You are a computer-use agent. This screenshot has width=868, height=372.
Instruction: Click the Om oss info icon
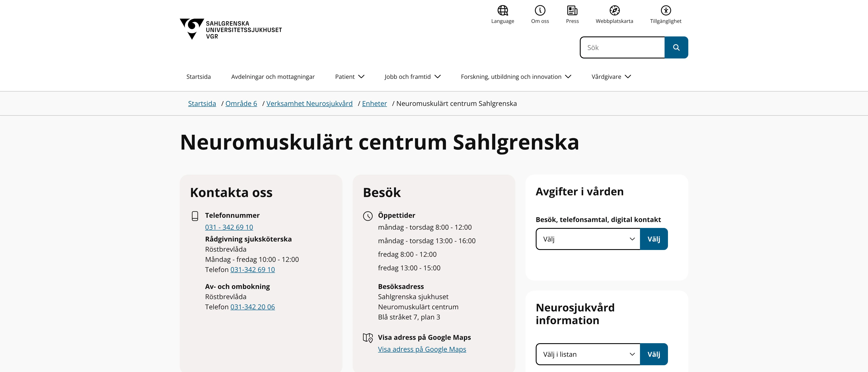click(540, 10)
